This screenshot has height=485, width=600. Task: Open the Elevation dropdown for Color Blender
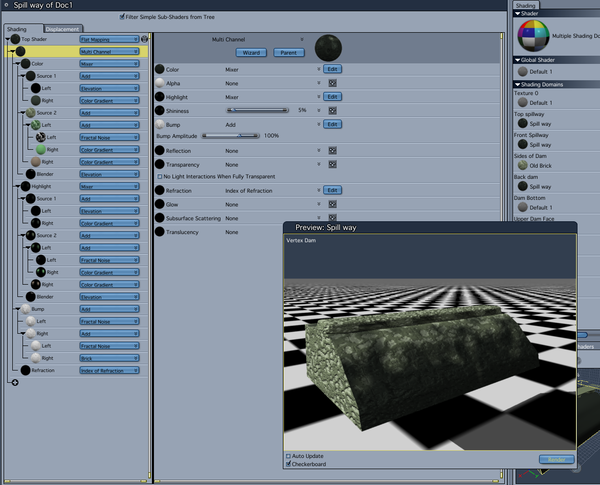pos(109,174)
